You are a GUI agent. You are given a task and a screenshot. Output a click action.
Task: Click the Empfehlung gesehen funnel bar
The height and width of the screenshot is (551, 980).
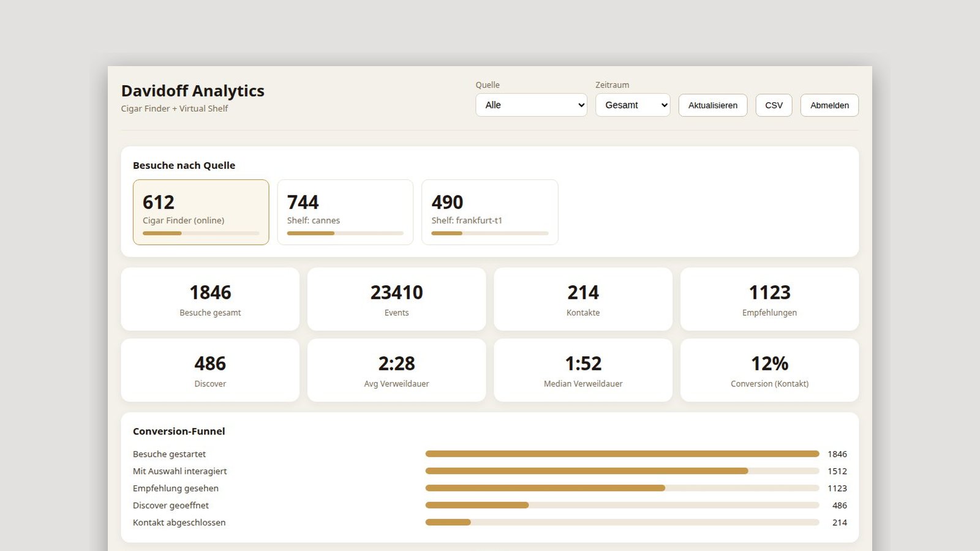622,488
